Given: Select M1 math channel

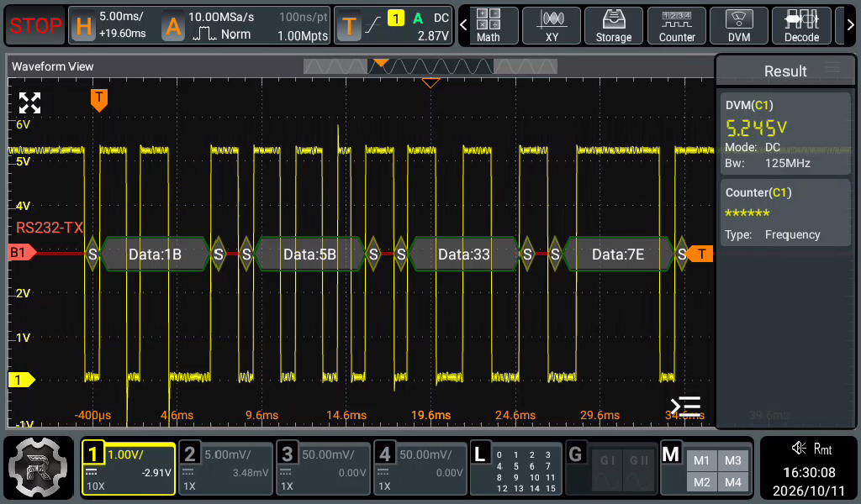Looking at the screenshot, I should click(x=701, y=460).
